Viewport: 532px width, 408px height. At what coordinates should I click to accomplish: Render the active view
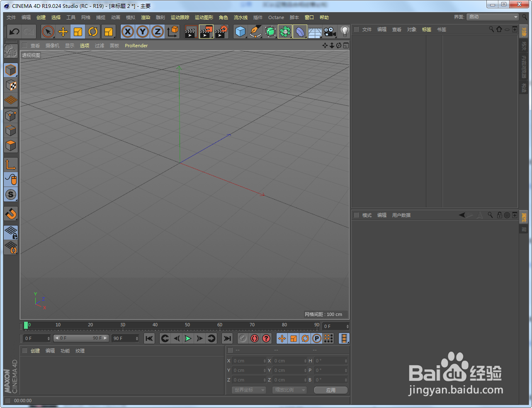(191, 32)
